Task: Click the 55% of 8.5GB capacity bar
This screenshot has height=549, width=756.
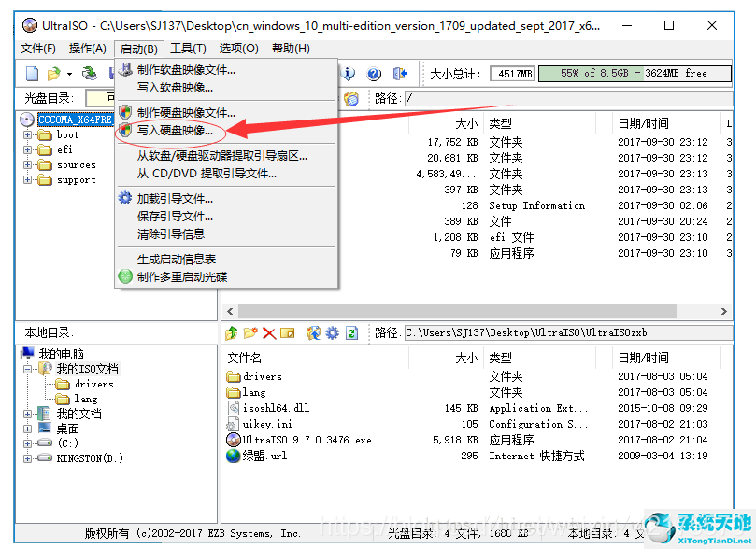Action: coord(635,73)
